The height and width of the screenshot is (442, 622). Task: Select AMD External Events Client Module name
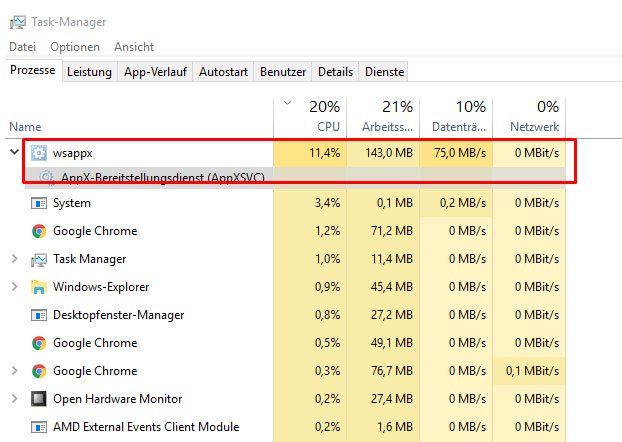pyautogui.click(x=146, y=427)
